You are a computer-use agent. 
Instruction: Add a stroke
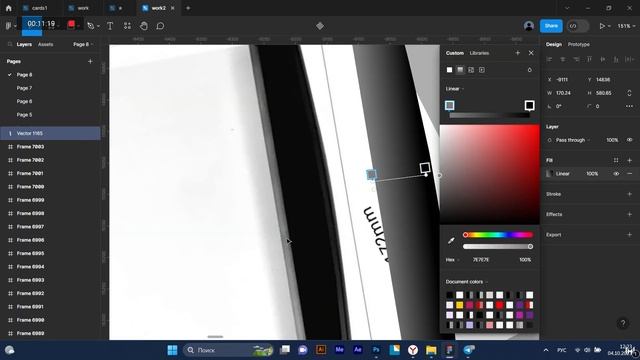[629, 194]
